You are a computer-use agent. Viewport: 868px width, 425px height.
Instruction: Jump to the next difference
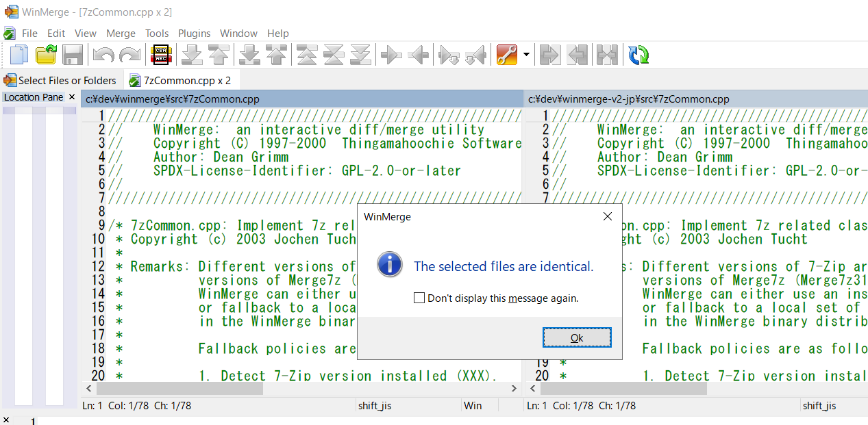[x=193, y=55]
